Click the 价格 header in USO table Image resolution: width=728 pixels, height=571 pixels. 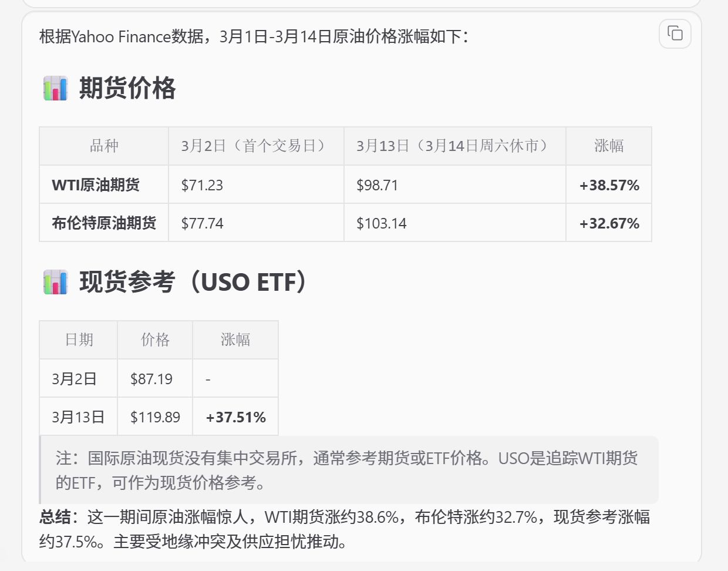pyautogui.click(x=155, y=340)
